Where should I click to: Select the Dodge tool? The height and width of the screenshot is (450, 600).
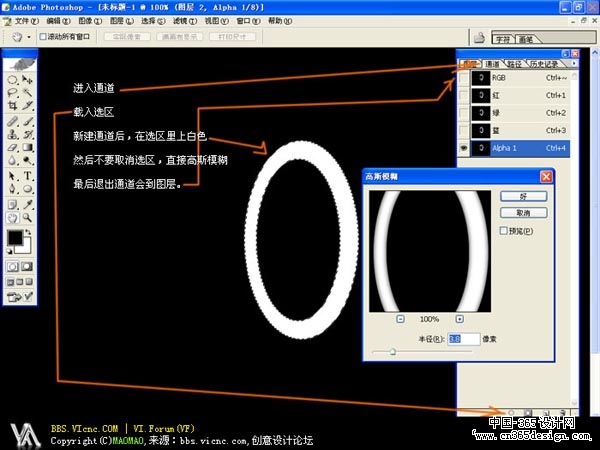point(27,160)
